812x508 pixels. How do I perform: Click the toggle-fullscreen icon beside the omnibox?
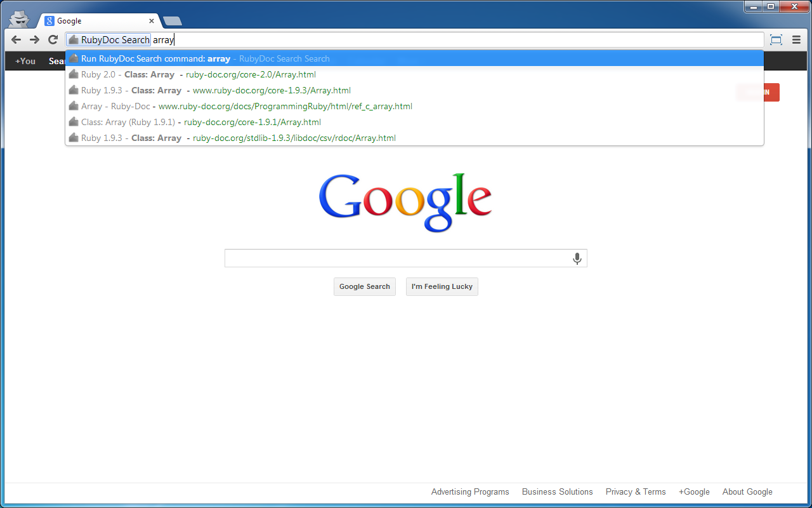coord(776,39)
